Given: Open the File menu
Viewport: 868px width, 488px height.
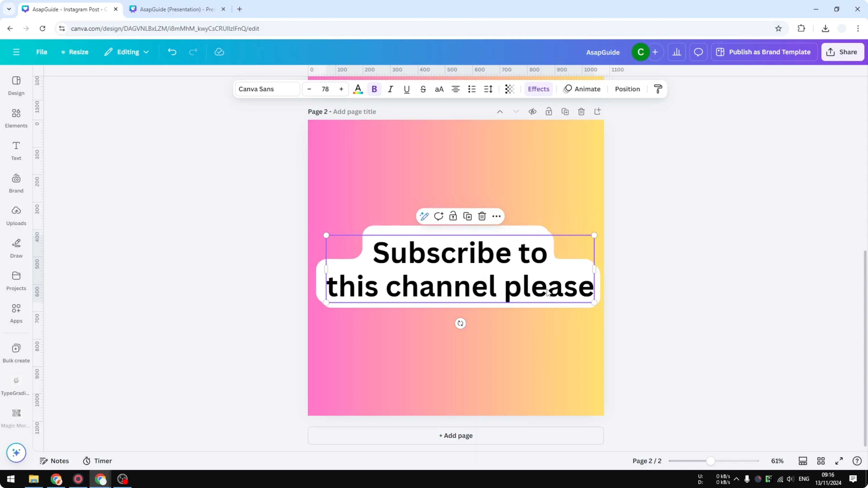Looking at the screenshot, I should 42,52.
